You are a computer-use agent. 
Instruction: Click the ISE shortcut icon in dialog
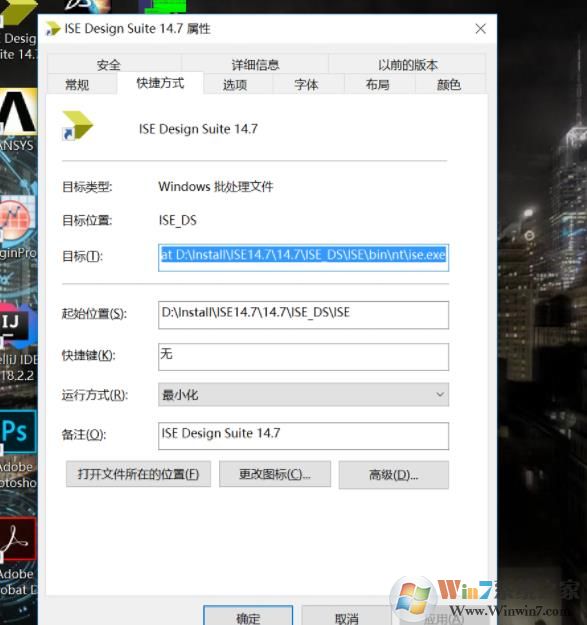click(x=78, y=125)
